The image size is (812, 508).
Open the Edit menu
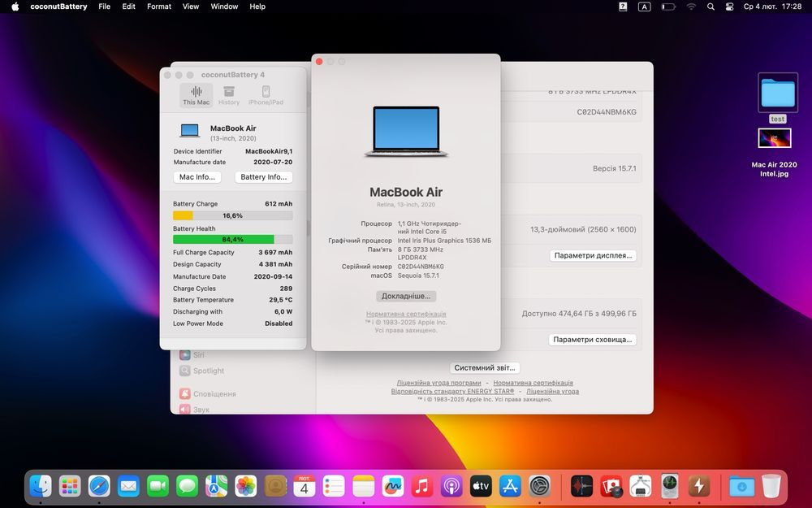[128, 7]
